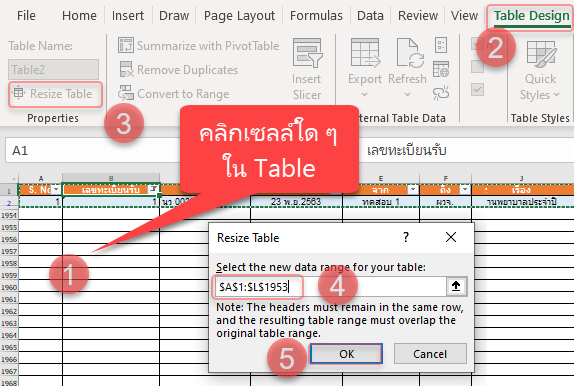Click the Open in Browser icon
The height and width of the screenshot is (386, 574).
coord(441,69)
